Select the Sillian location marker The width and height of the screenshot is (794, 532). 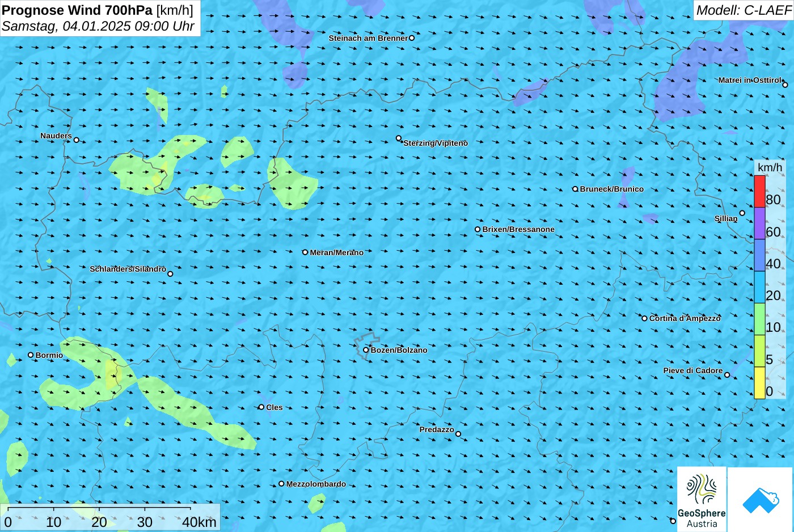click(x=742, y=213)
